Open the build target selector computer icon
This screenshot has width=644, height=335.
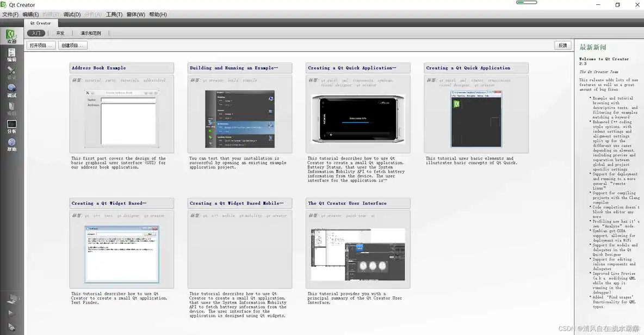[11, 298]
